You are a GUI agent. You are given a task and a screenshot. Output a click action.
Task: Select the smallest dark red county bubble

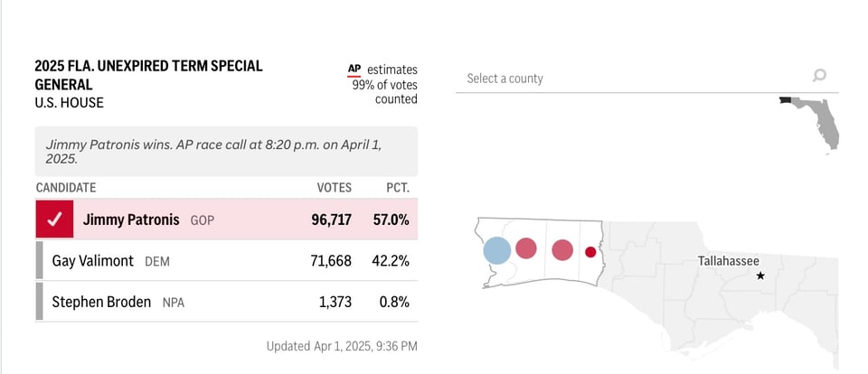[590, 252]
